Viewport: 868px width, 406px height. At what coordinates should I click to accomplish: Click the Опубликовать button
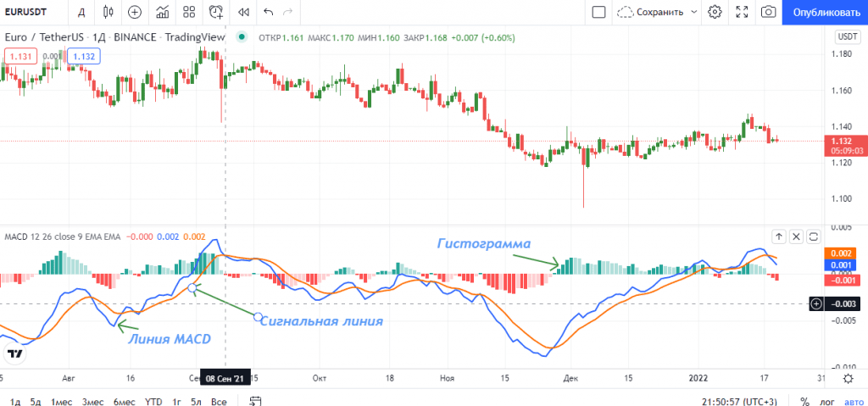click(826, 12)
